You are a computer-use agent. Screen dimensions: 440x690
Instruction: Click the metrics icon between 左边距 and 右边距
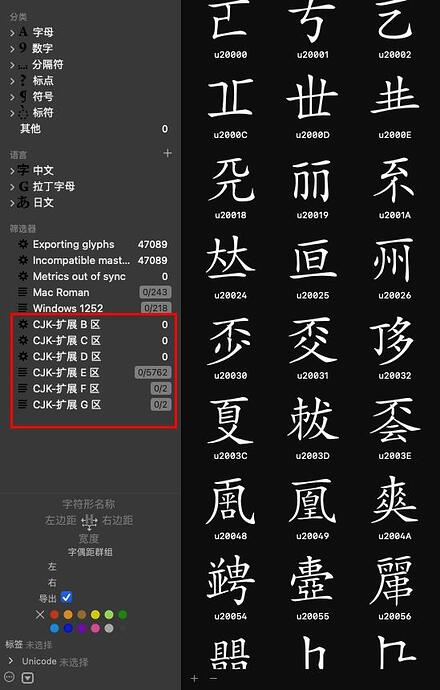pos(89,522)
